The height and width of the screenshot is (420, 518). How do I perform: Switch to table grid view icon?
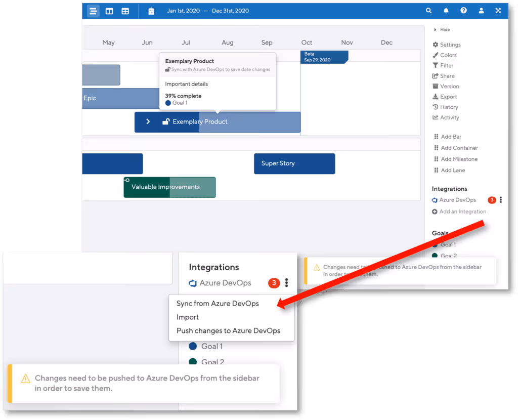pos(125,11)
